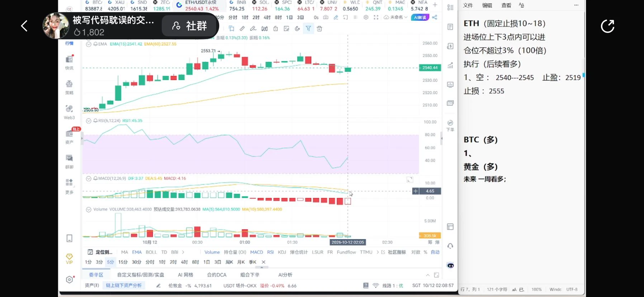Image resolution: width=644 pixels, height=297 pixels.
Task: Toggle the KDJ indicator
Action: (x=282, y=252)
